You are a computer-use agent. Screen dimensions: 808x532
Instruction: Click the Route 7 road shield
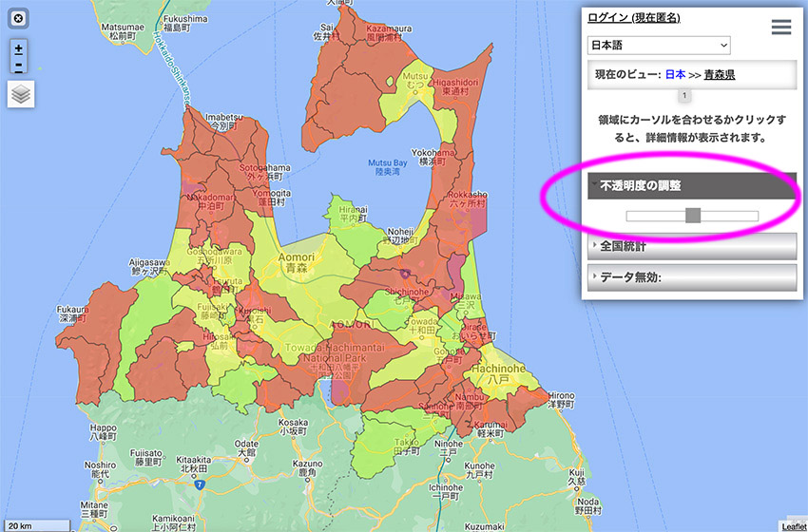pos(201,484)
